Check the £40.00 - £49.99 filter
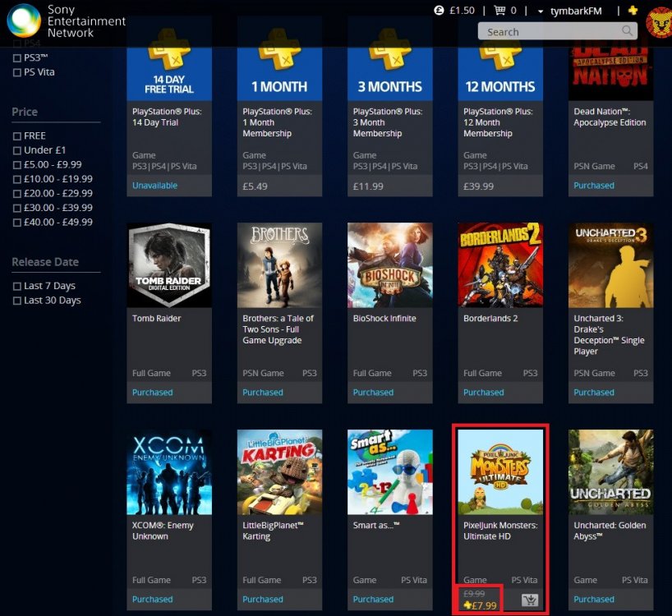The height and width of the screenshot is (616, 672). pos(17,223)
